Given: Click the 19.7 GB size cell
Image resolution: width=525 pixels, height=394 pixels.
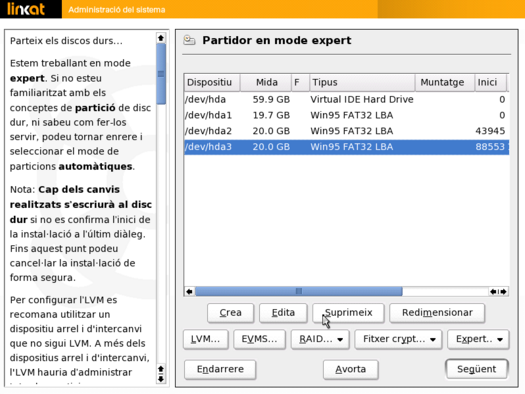Looking at the screenshot, I should pyautogui.click(x=271, y=115).
